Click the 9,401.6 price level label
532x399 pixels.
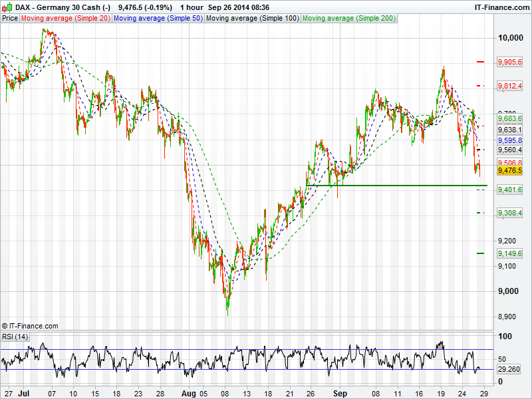pyautogui.click(x=509, y=190)
